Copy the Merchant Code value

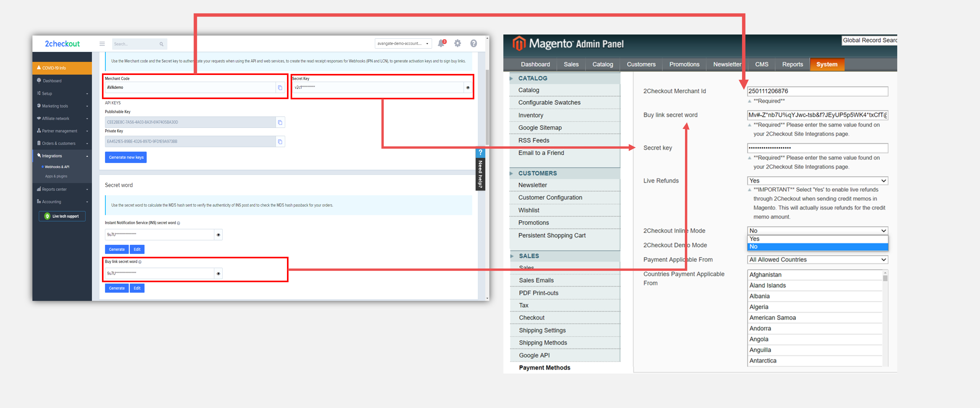tap(280, 87)
